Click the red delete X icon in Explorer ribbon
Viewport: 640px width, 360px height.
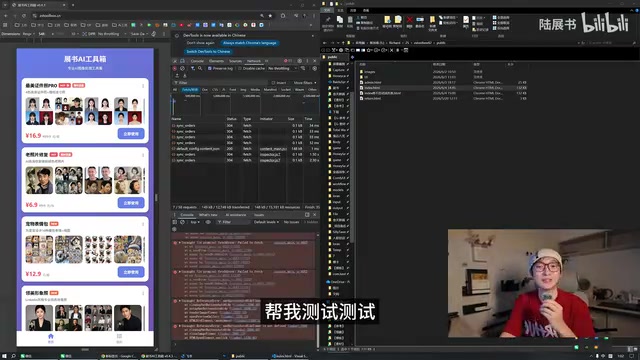(409, 21)
